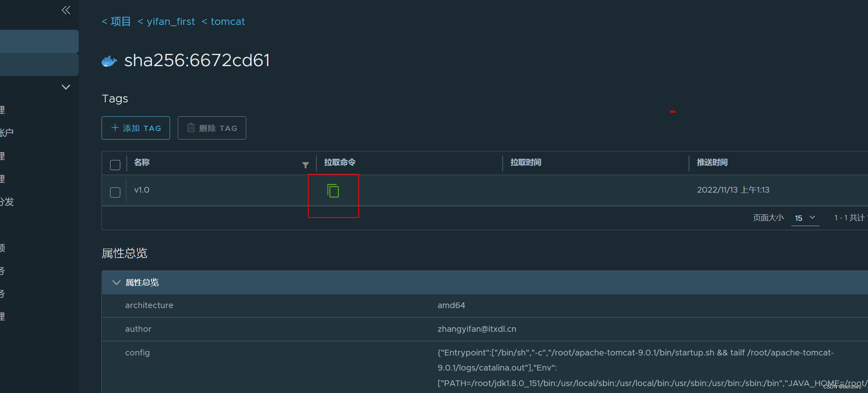The height and width of the screenshot is (393, 868).
Task: Collapse the 属性总览 properties panel
Action: click(116, 282)
